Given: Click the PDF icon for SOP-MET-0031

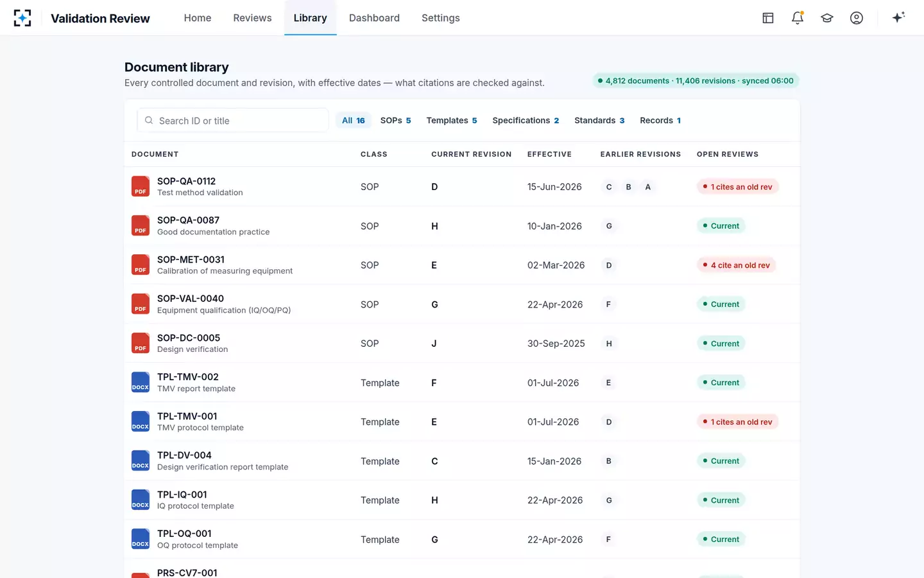Looking at the screenshot, I should [x=141, y=265].
